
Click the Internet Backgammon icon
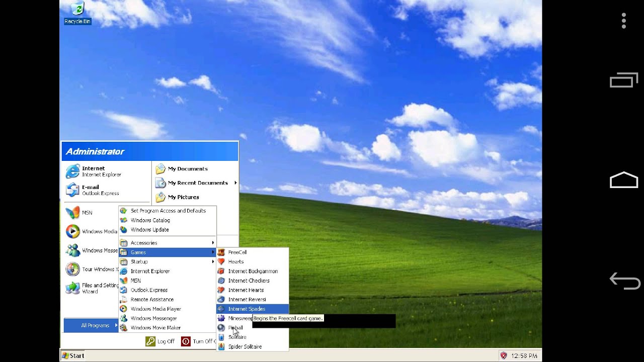click(x=221, y=271)
